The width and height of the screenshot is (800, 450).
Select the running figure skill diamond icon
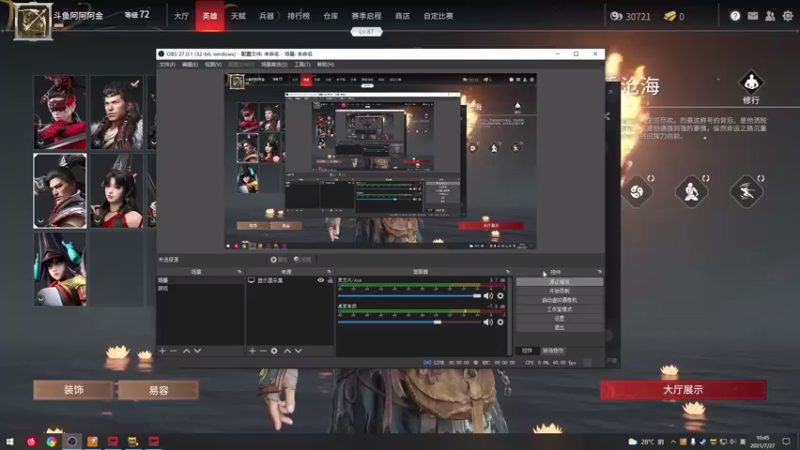pos(746,192)
